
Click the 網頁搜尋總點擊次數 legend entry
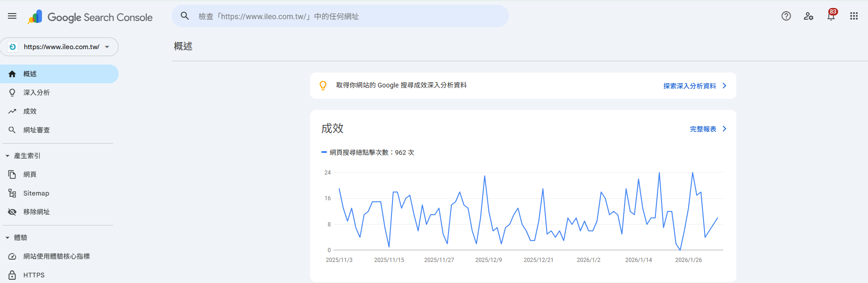[368, 152]
